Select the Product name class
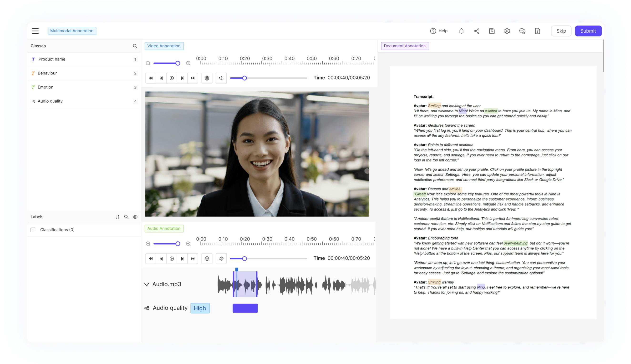The image size is (631, 364). click(52, 59)
